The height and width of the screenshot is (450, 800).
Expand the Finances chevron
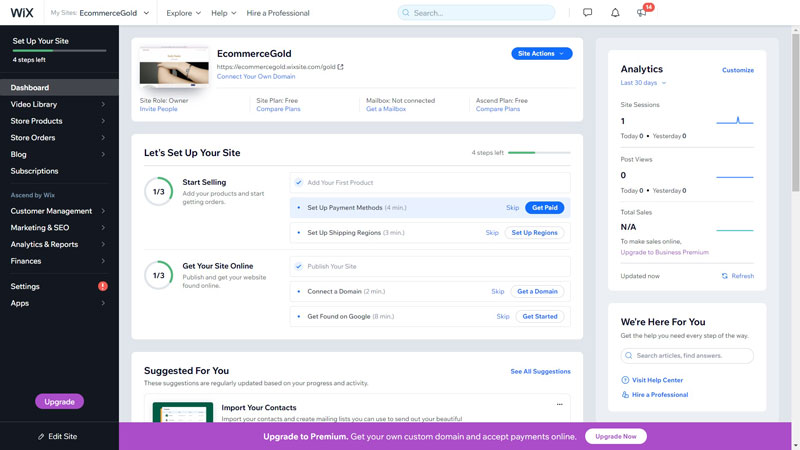[103, 261]
